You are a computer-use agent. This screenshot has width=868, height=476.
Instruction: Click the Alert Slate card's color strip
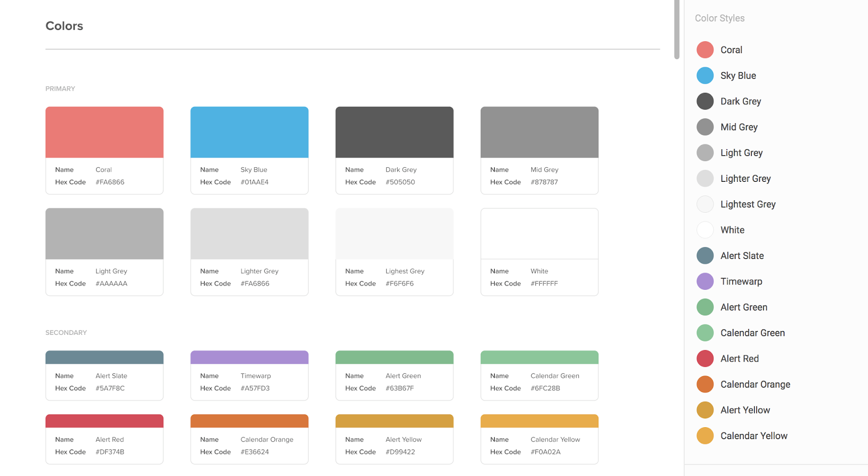click(x=104, y=357)
